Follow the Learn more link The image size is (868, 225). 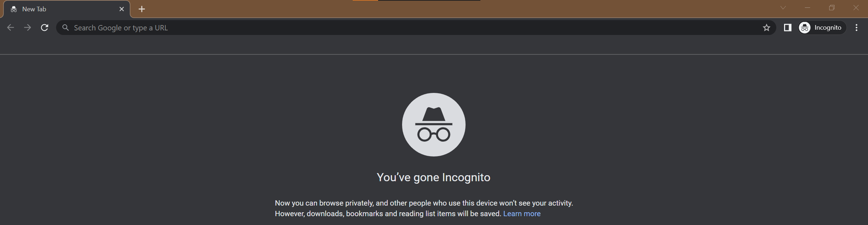pos(522,214)
